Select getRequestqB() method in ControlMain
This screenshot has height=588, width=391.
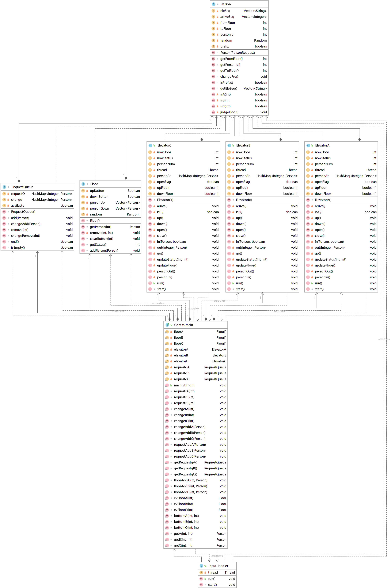pyautogui.click(x=185, y=468)
